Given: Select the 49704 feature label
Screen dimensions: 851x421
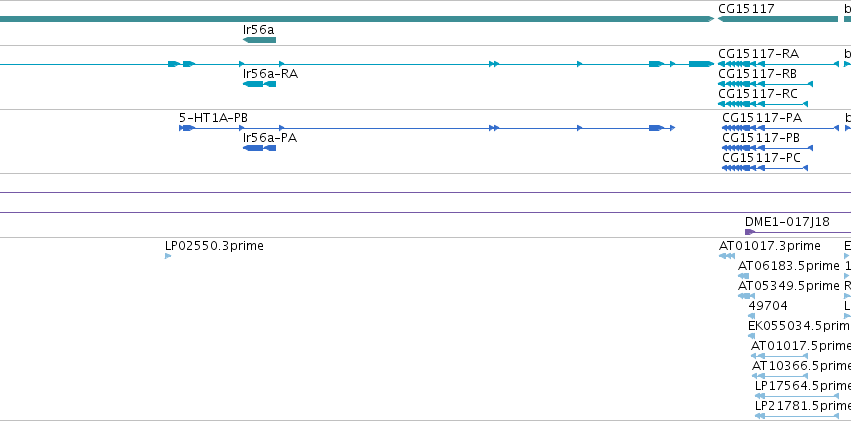Looking at the screenshot, I should click(x=768, y=306).
